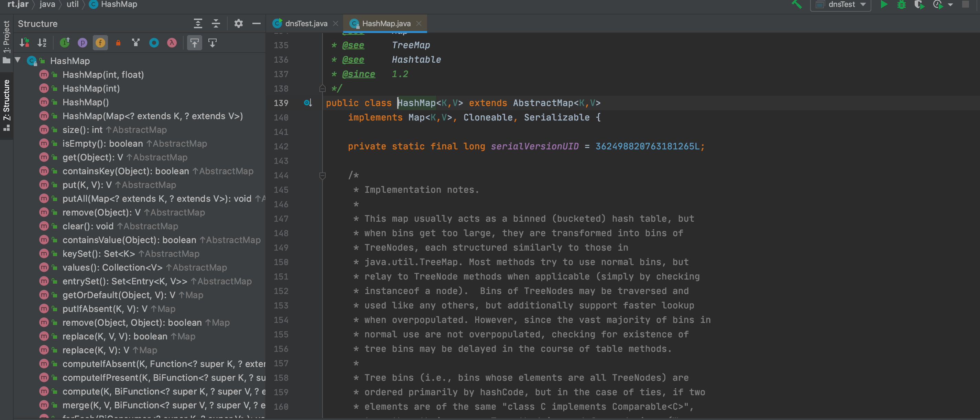Follow the @see tag link on line 135
The width and height of the screenshot is (980, 420).
coord(353,45)
